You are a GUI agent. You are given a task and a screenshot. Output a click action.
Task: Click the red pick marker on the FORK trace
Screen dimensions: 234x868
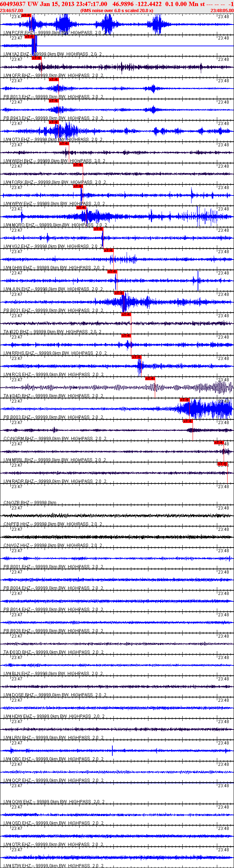coord(78,165)
